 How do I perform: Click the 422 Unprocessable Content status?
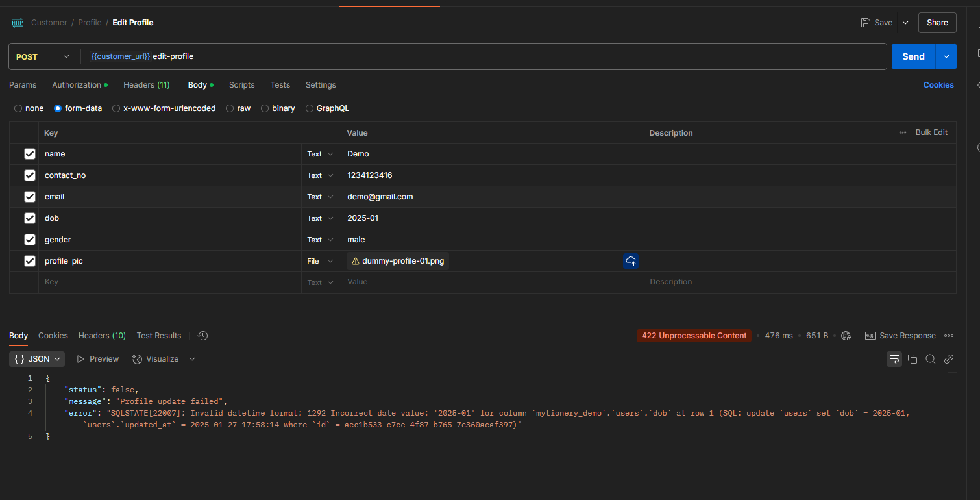pyautogui.click(x=694, y=336)
